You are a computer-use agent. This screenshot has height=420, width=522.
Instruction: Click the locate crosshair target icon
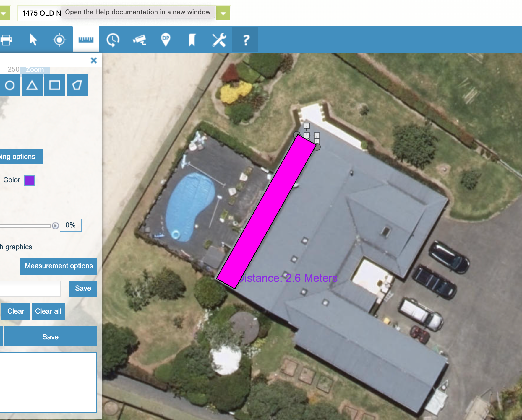[59, 40]
